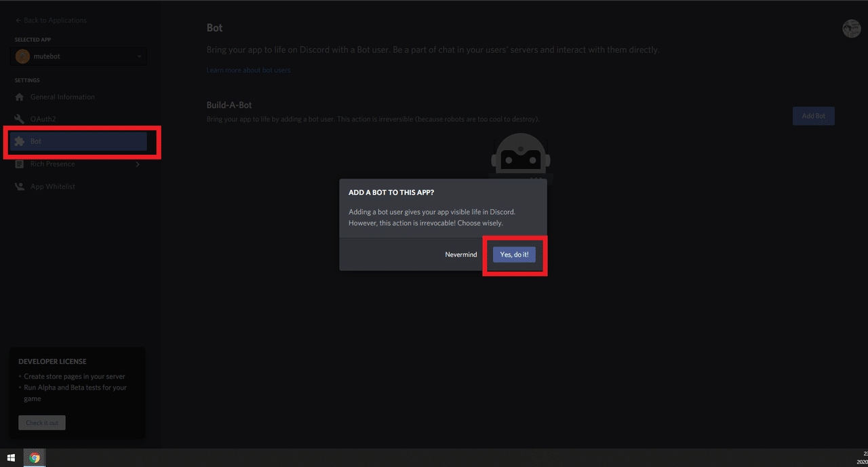Click the 'Bot' page title

(214, 28)
